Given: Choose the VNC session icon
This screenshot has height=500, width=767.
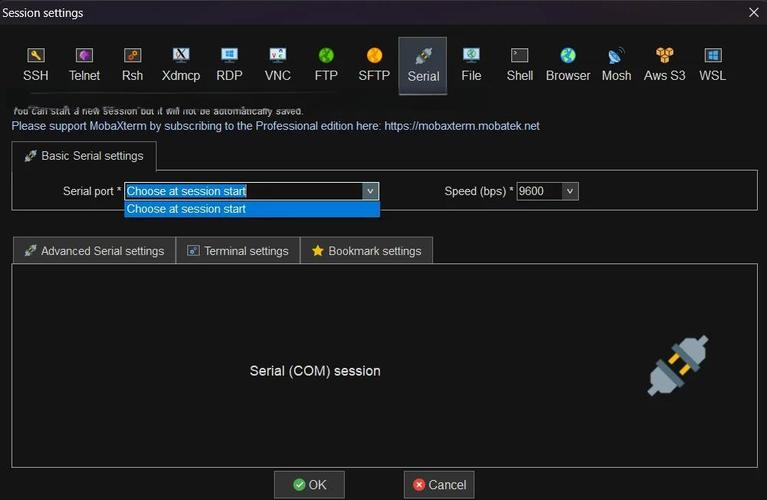Looking at the screenshot, I should (278, 65).
